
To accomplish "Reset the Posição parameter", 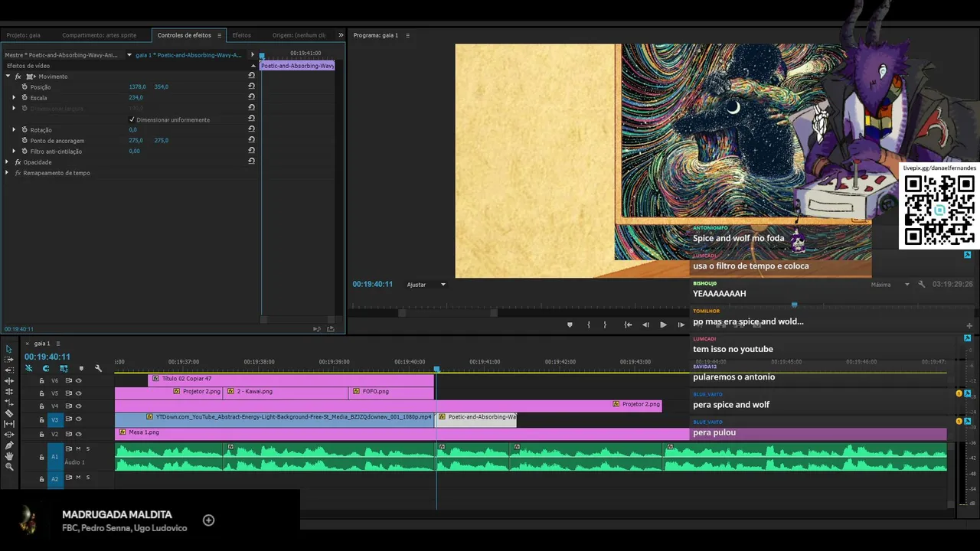I will coord(251,86).
